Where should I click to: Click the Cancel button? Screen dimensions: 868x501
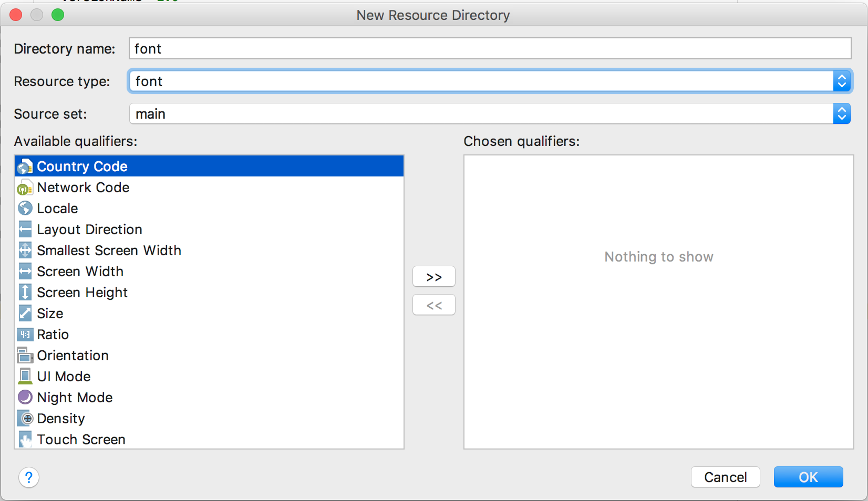click(725, 477)
